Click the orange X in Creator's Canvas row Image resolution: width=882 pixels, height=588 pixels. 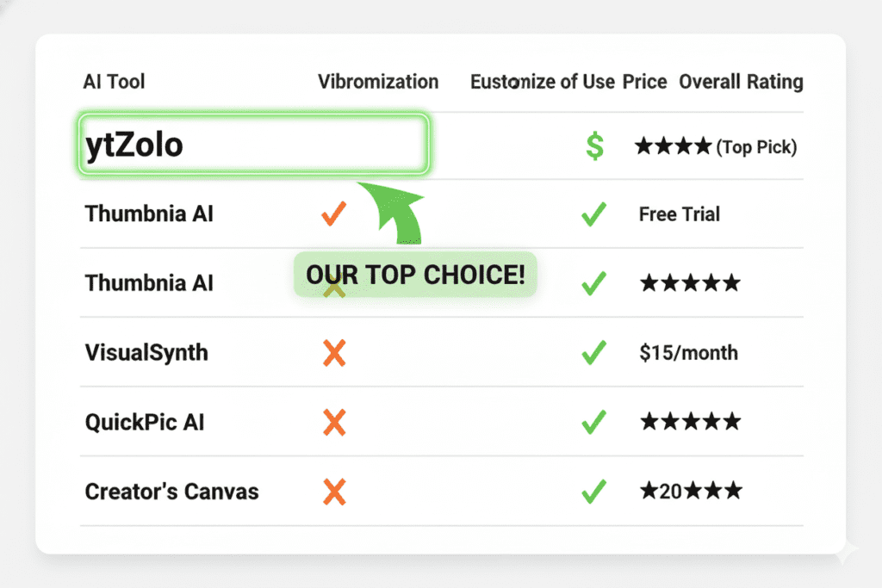pyautogui.click(x=333, y=492)
